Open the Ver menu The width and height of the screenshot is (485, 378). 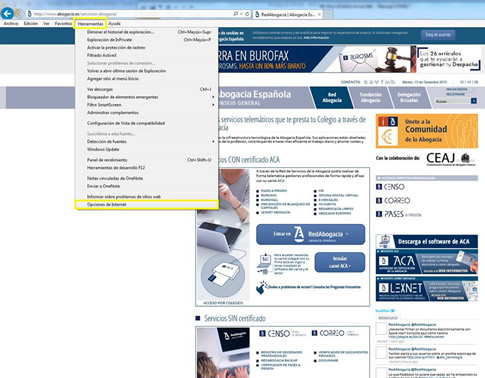coord(46,24)
